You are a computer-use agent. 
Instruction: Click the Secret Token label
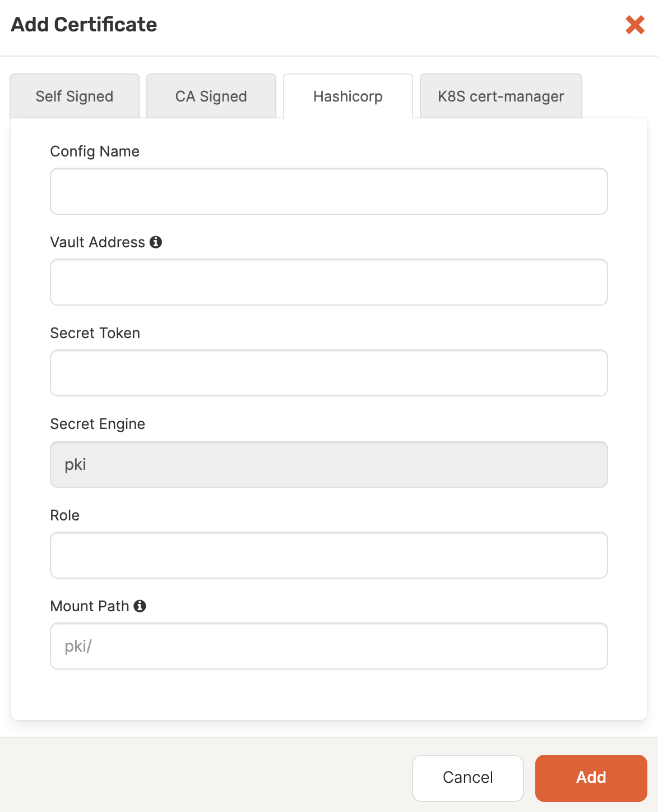pyautogui.click(x=95, y=333)
